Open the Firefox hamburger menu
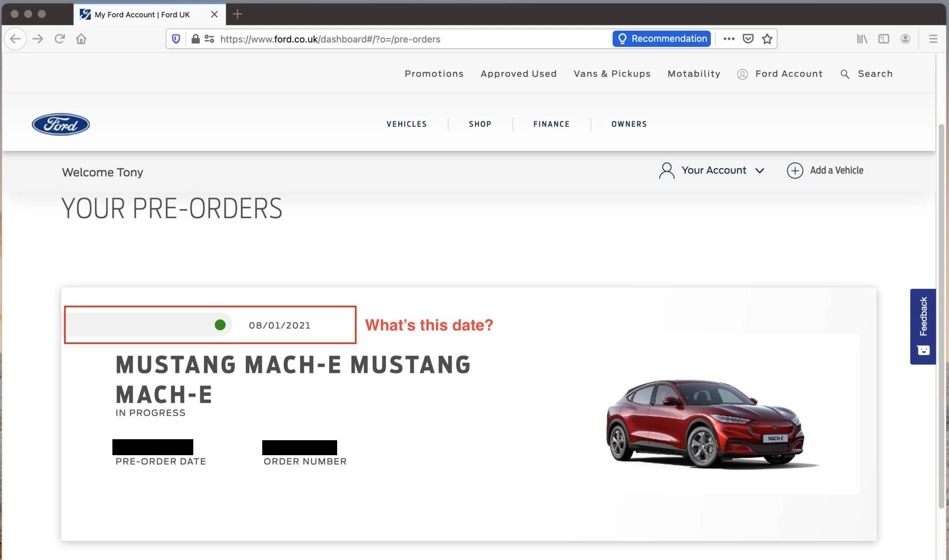 coord(933,39)
